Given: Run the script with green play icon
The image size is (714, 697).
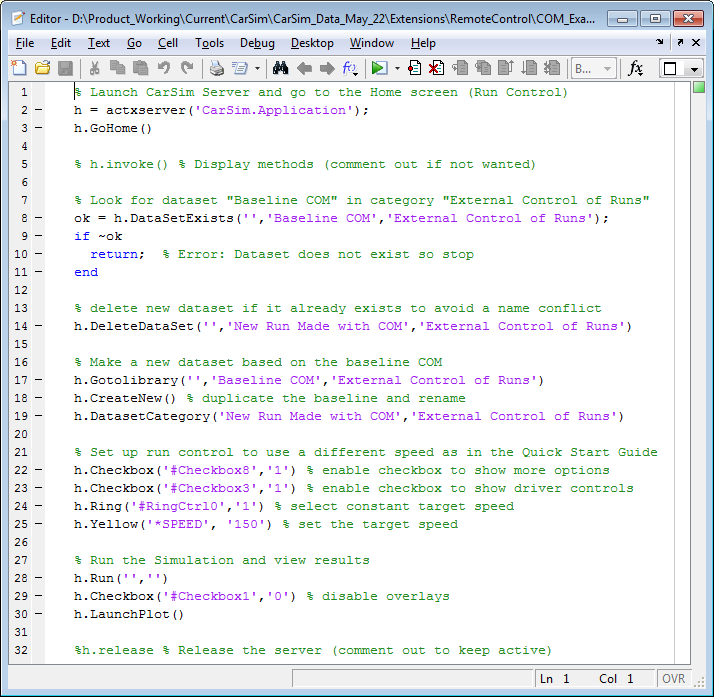Looking at the screenshot, I should click(x=379, y=68).
